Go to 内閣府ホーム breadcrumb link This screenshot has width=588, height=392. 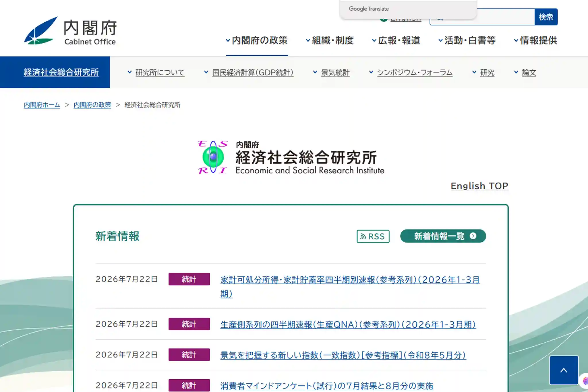(x=42, y=105)
